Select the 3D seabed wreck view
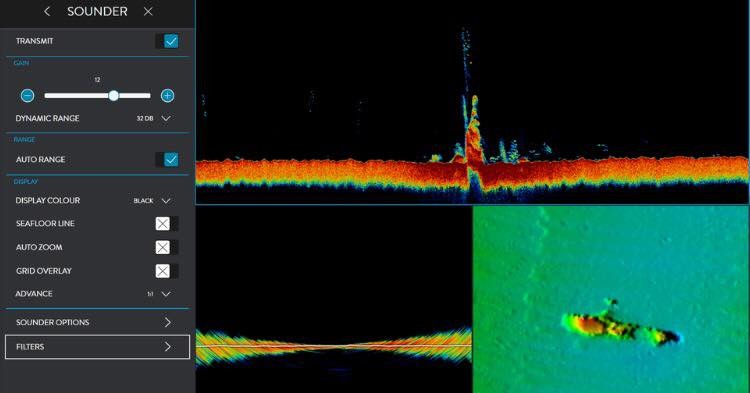Screen dimensions: 750x393 (611, 299)
